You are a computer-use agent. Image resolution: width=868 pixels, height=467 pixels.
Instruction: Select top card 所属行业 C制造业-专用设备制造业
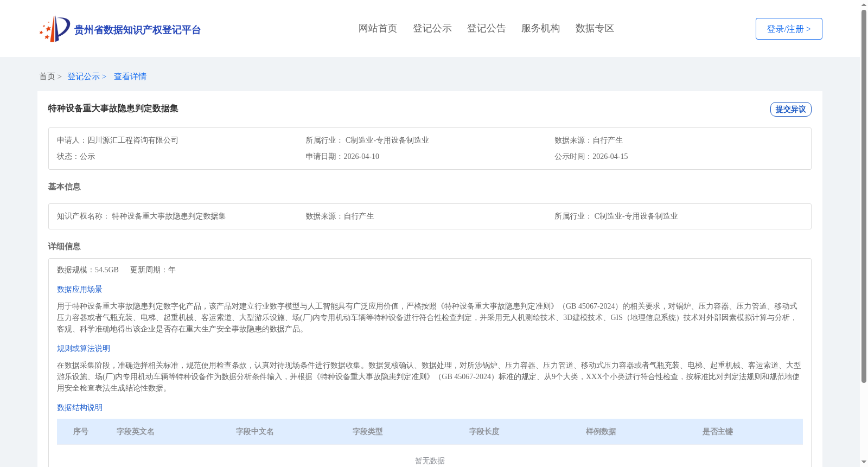(367, 140)
